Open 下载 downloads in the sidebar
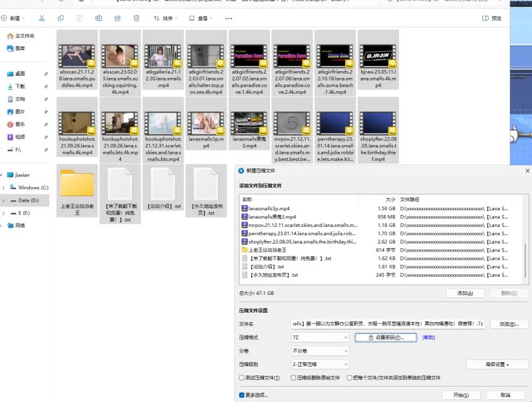 [x=20, y=87]
